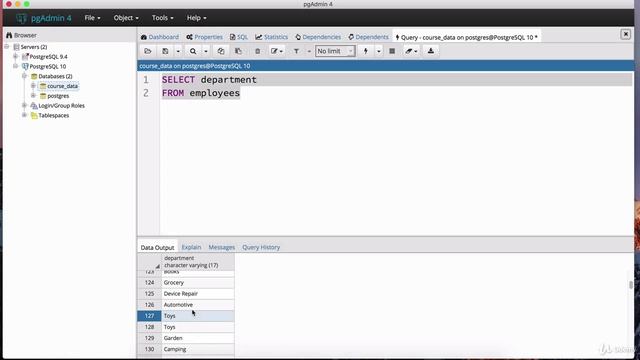Open the Execute options dropdown arrow

378,51
